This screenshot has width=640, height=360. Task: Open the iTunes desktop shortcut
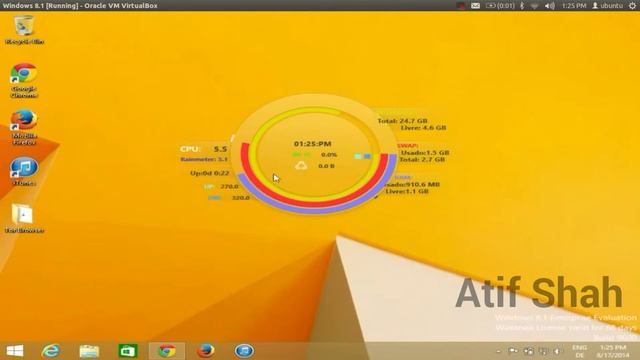(x=24, y=171)
